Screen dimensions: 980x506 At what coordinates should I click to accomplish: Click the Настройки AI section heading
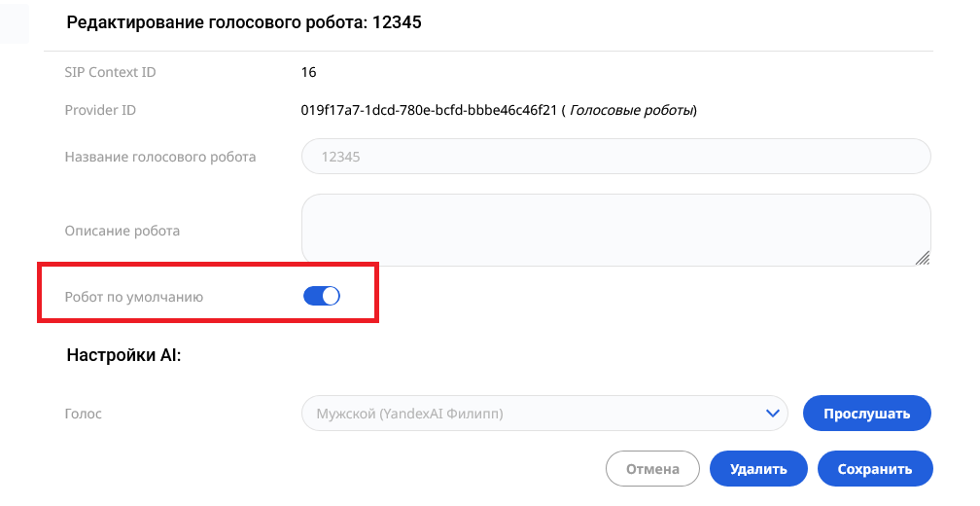tap(123, 355)
